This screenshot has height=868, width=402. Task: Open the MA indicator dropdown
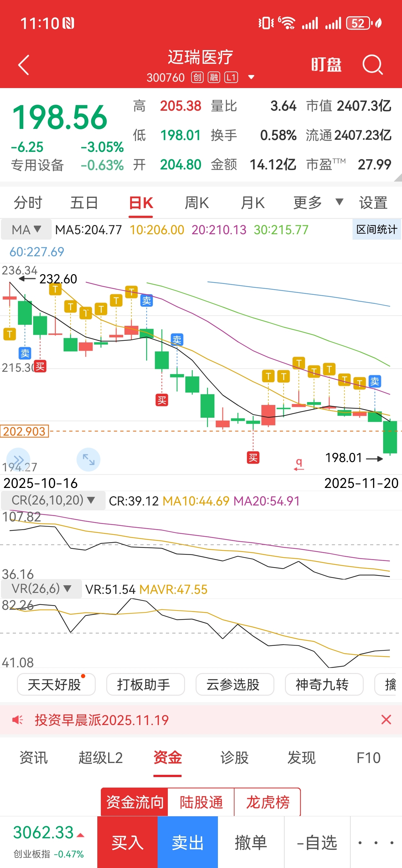(x=26, y=229)
